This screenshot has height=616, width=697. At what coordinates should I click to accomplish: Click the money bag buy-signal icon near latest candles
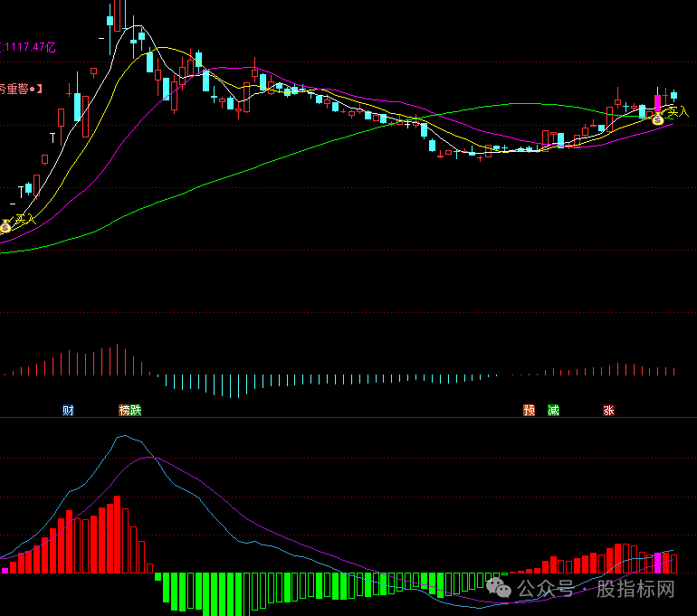coord(657,118)
